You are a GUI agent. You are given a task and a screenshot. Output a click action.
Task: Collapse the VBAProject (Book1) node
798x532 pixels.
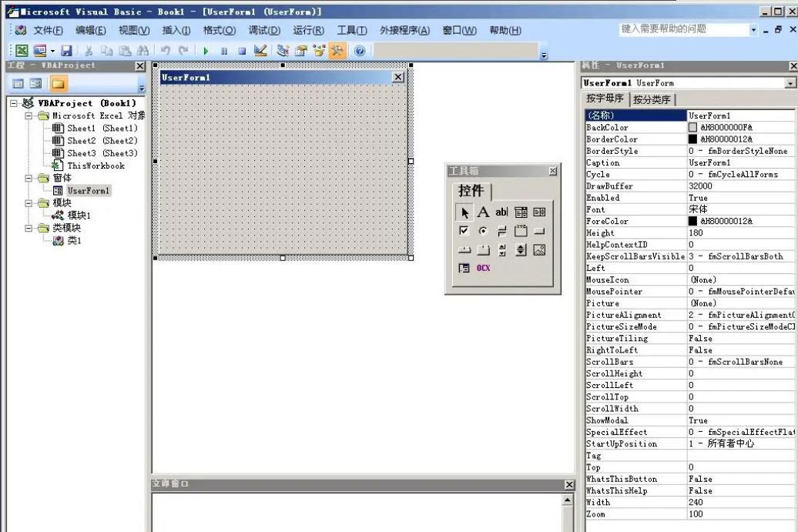[x=14, y=103]
